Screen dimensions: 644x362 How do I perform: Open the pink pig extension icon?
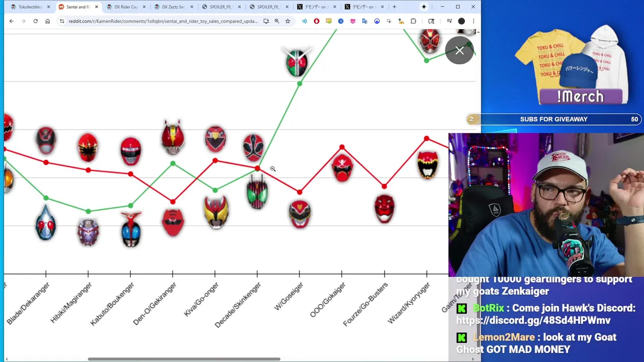tap(353, 21)
